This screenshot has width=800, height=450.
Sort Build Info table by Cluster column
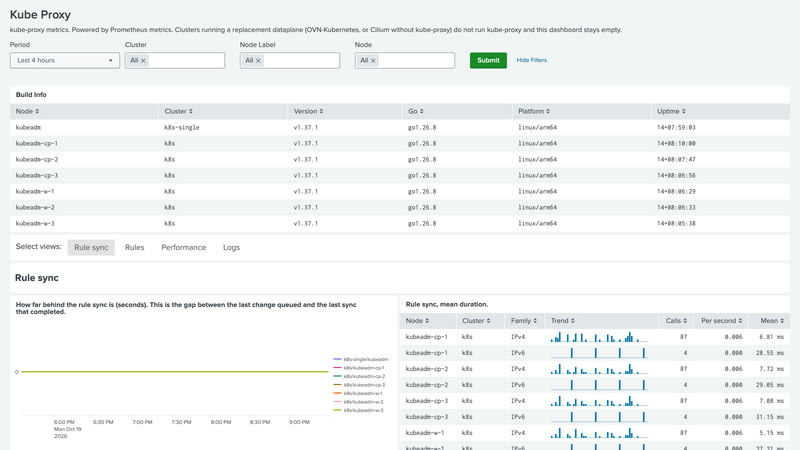coord(179,111)
